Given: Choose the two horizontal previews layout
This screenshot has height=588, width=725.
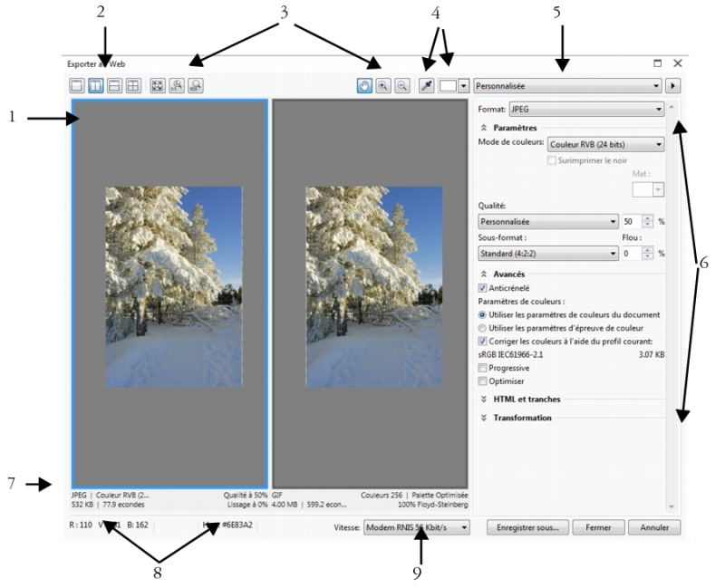Looking at the screenshot, I should pyautogui.click(x=114, y=85).
